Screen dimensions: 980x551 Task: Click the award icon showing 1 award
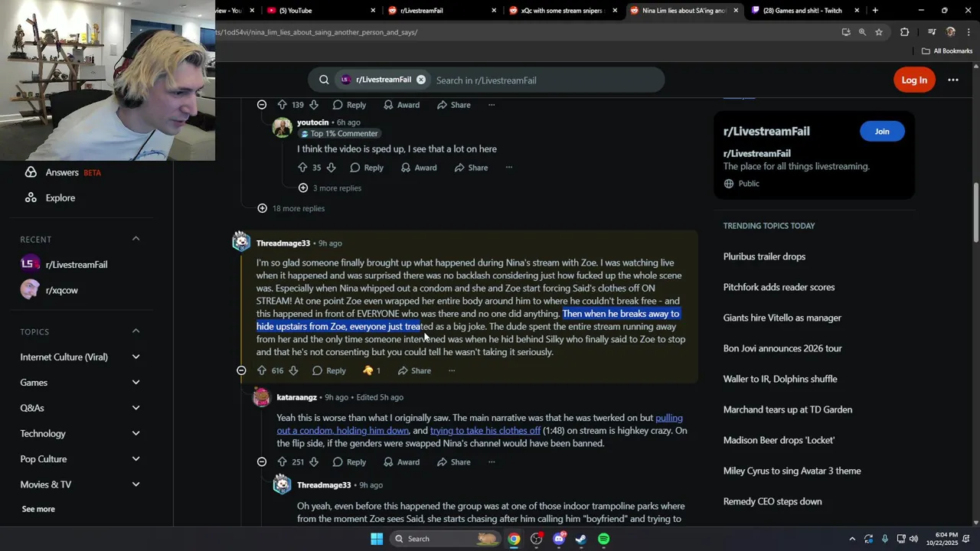click(371, 370)
